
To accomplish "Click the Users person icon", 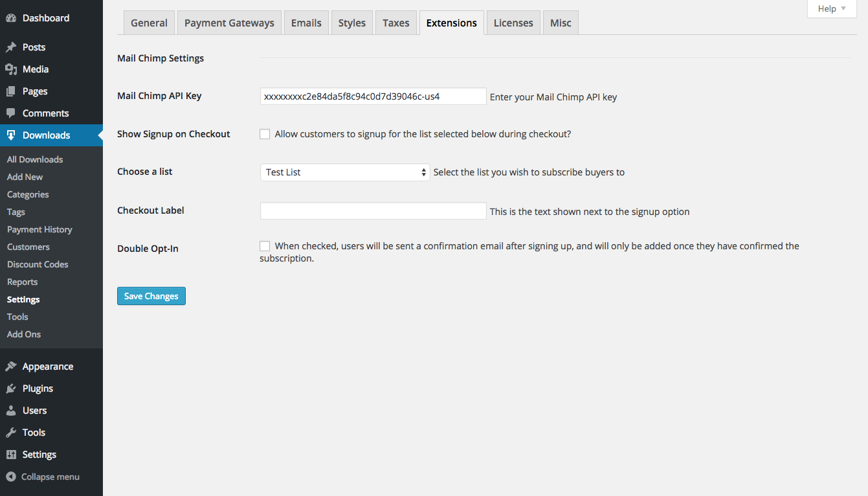I will pos(11,411).
